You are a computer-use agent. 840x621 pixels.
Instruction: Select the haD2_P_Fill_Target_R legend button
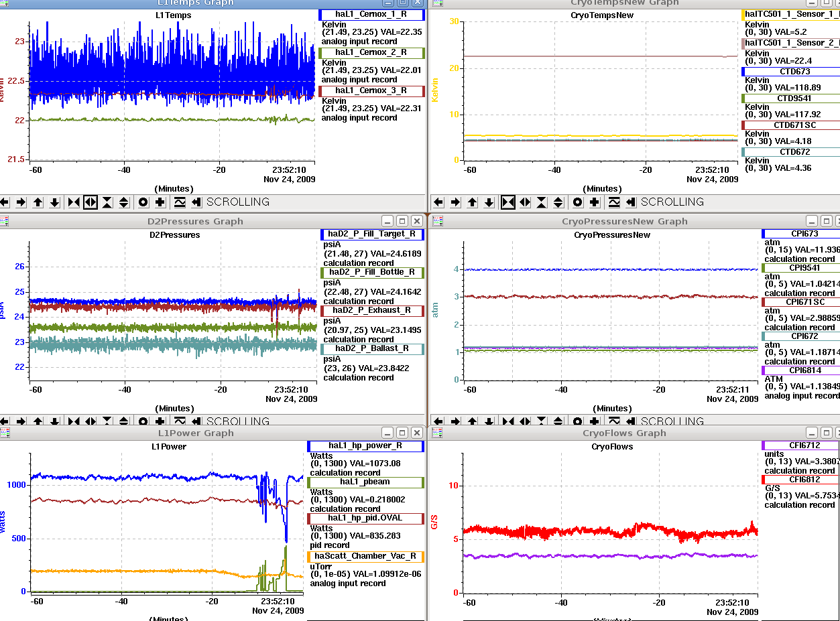pyautogui.click(x=371, y=234)
